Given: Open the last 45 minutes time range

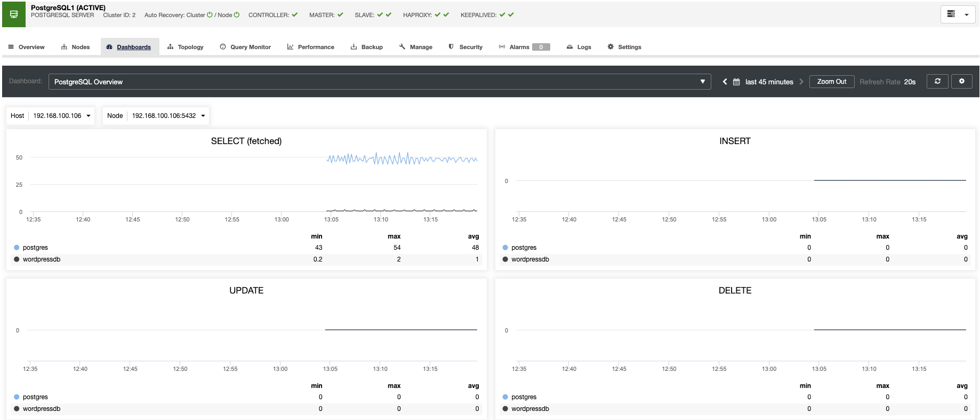Looking at the screenshot, I should (769, 82).
